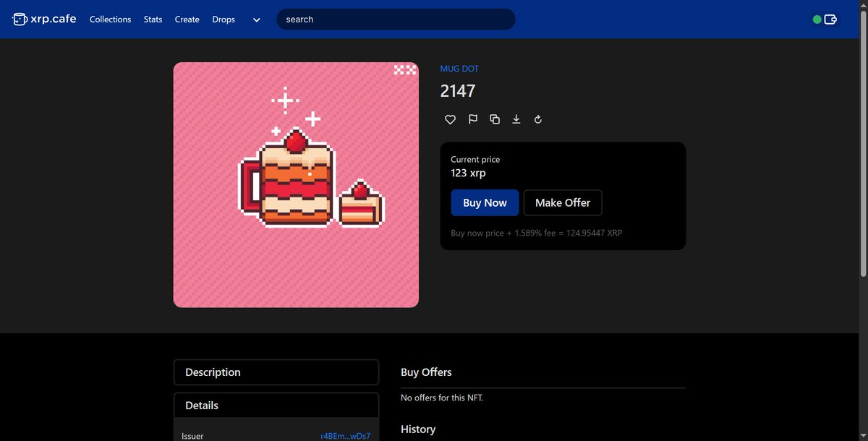This screenshot has height=441, width=868.
Task: Click the pixel-art mug NFT image
Action: click(x=295, y=184)
